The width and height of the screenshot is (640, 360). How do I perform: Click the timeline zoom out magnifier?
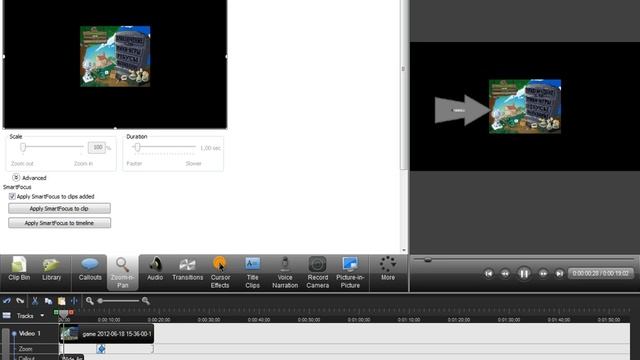(x=89, y=301)
